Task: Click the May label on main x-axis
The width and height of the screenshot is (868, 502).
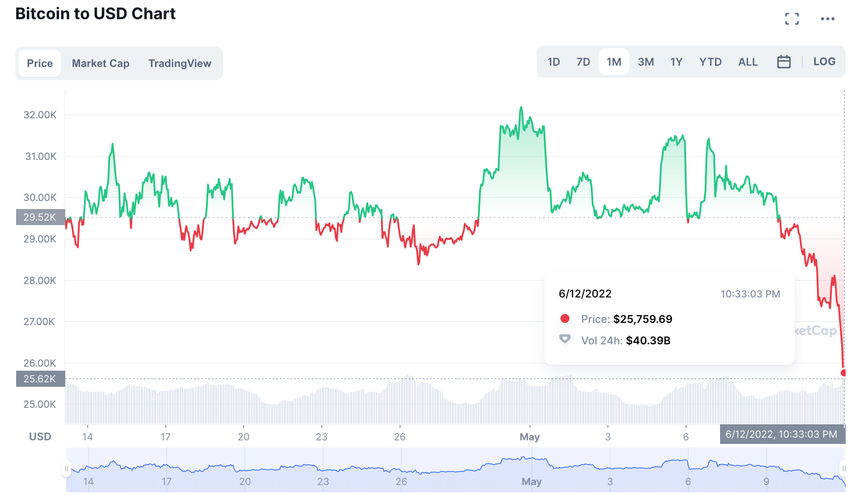Action: pos(530,437)
